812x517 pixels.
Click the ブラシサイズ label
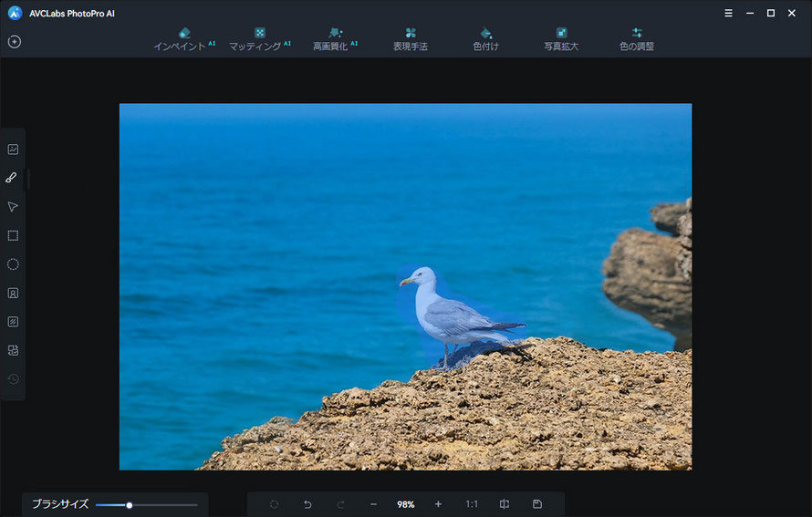tap(60, 504)
